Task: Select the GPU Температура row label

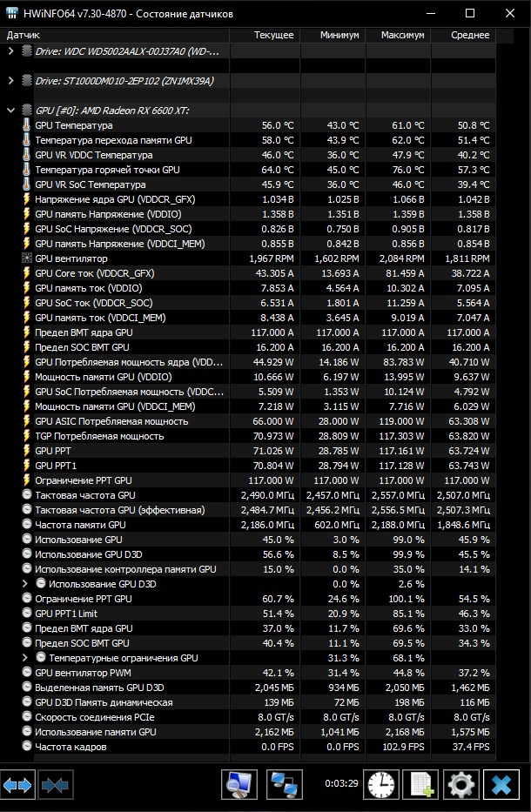Action: [74, 125]
